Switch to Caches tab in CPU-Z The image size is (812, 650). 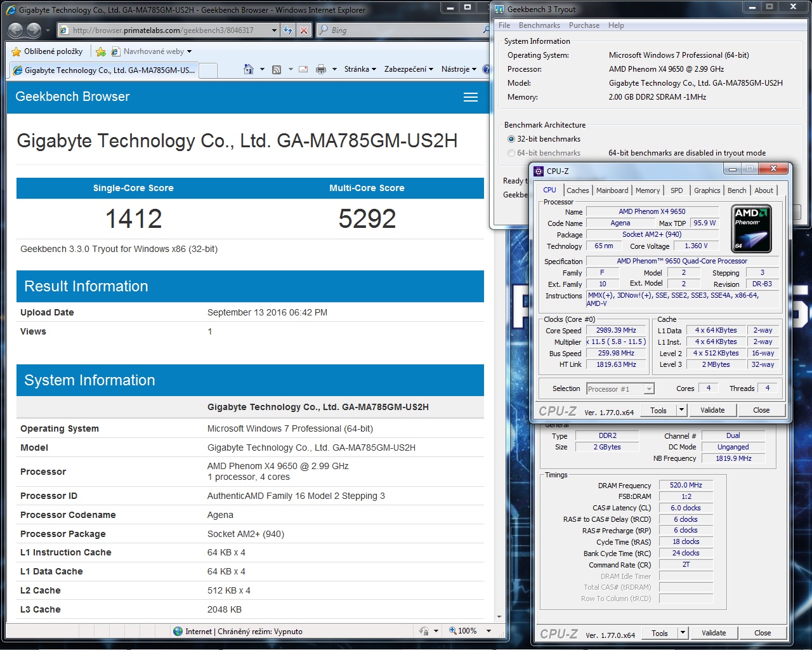[578, 190]
